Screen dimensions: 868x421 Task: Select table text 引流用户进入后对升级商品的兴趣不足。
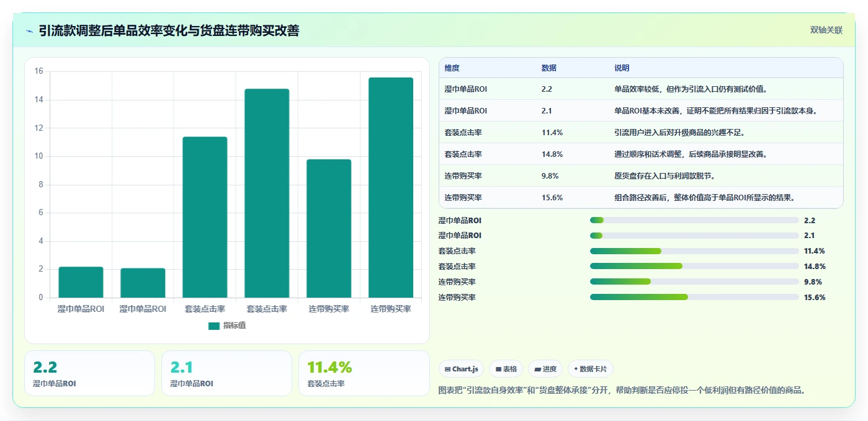point(679,133)
